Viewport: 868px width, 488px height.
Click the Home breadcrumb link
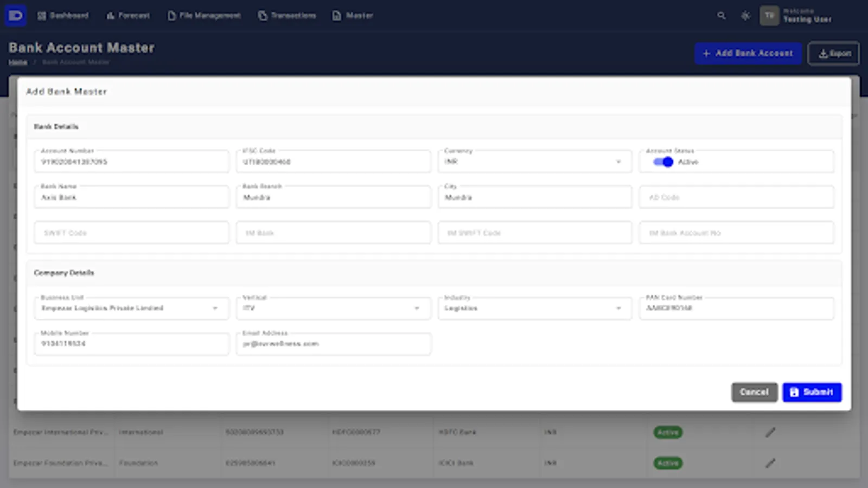tap(18, 61)
